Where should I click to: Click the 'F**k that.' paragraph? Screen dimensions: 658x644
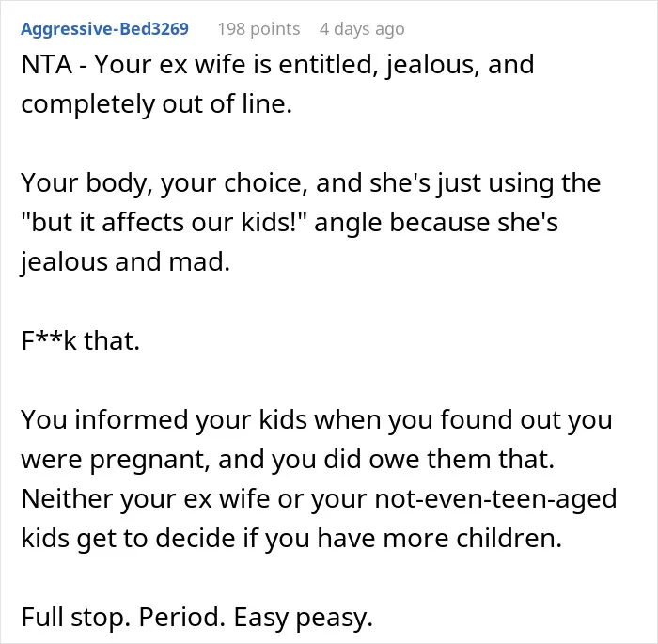coord(80,340)
